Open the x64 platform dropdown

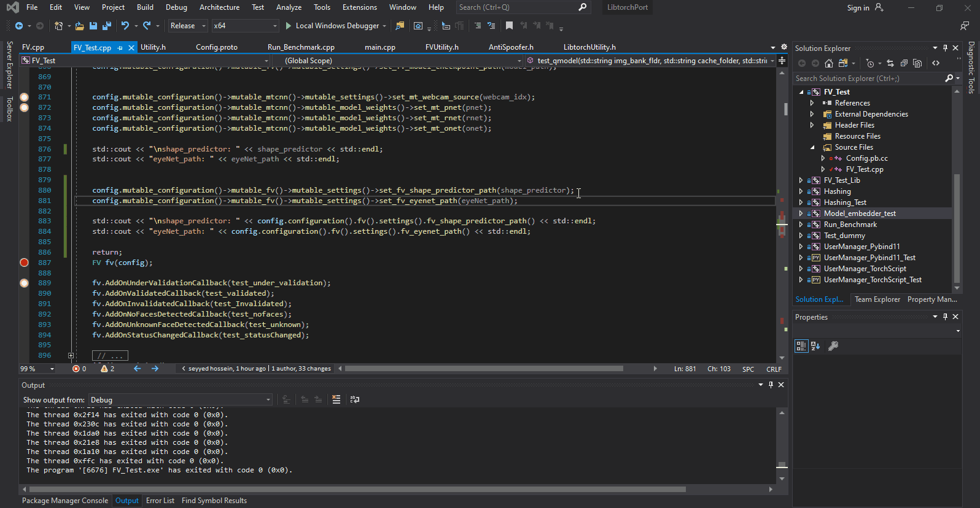[x=245, y=26]
